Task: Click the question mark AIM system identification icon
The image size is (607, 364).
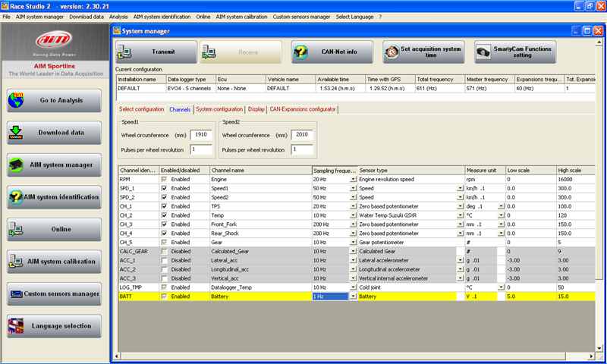Action: pos(16,197)
